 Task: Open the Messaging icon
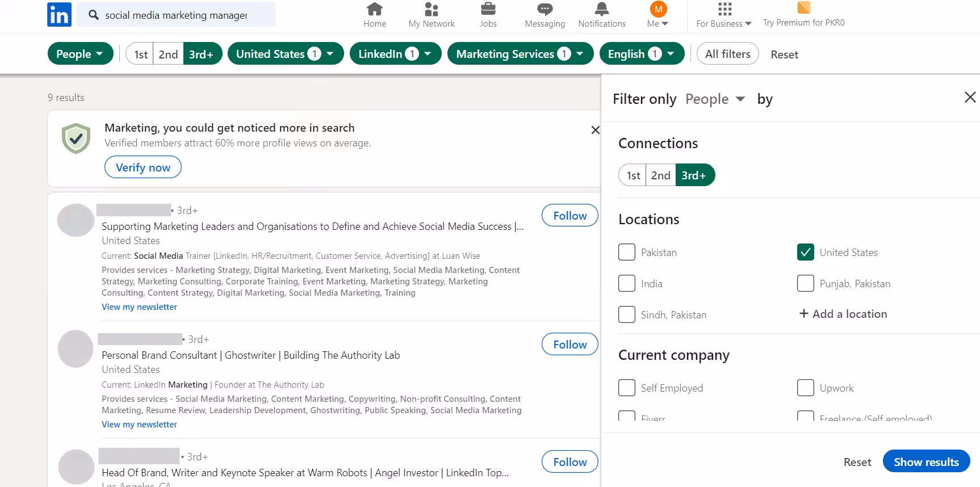point(545,9)
